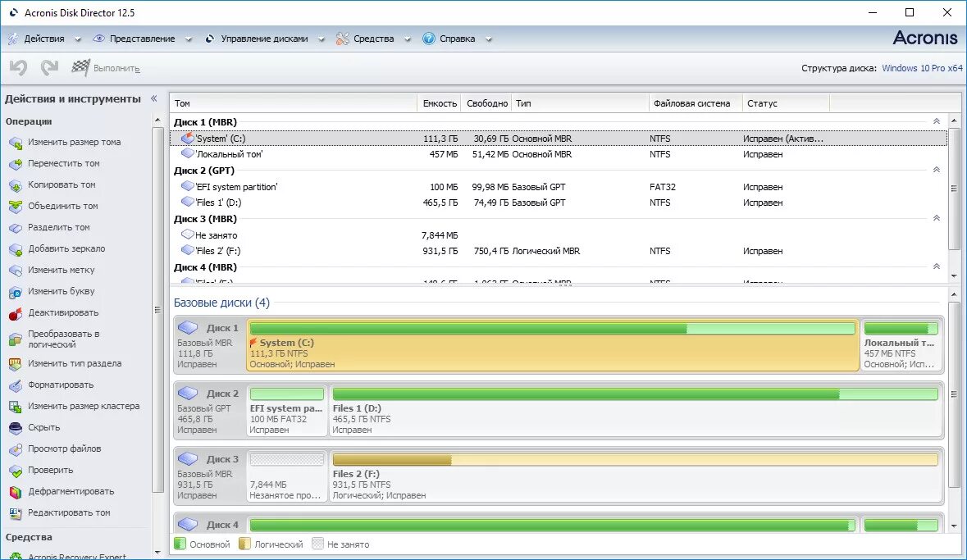Click the Change letter icon (Изменить букву)
967x560 pixels.
[16, 292]
